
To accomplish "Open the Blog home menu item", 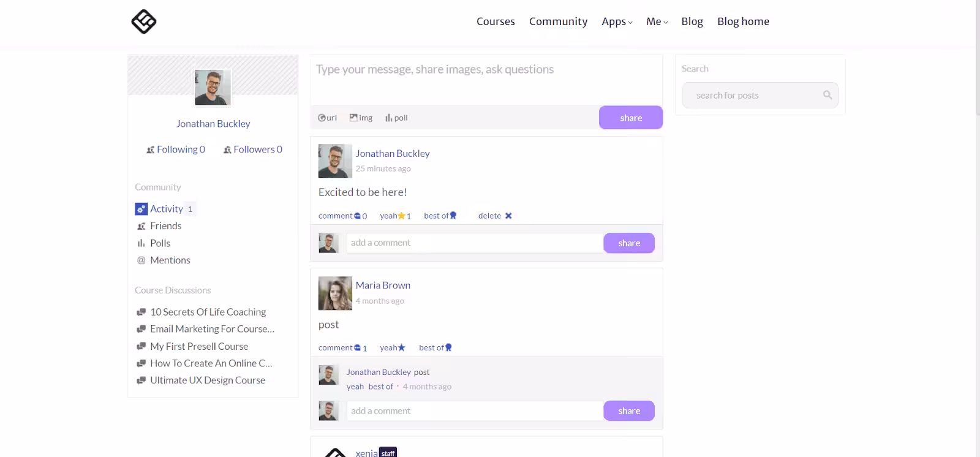I will pyautogui.click(x=743, y=21).
